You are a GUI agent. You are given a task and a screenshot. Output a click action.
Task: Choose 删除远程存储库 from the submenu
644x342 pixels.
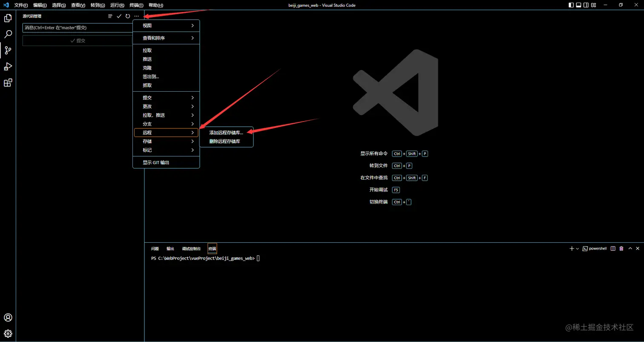point(226,141)
